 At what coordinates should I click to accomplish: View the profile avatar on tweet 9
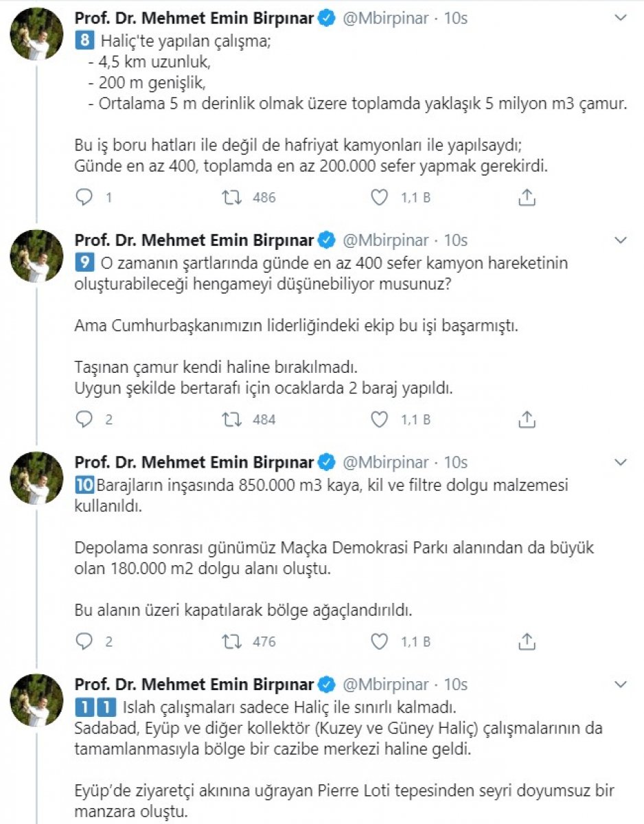click(36, 254)
